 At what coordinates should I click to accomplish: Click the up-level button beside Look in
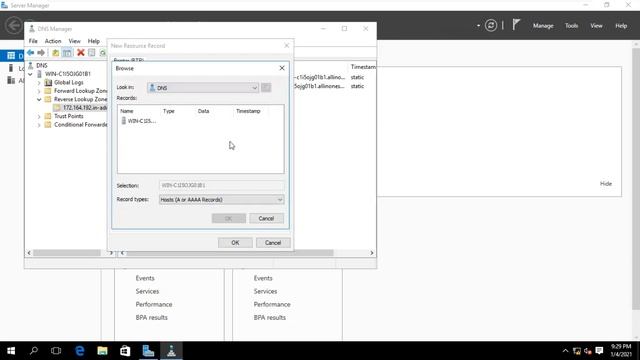(x=266, y=87)
